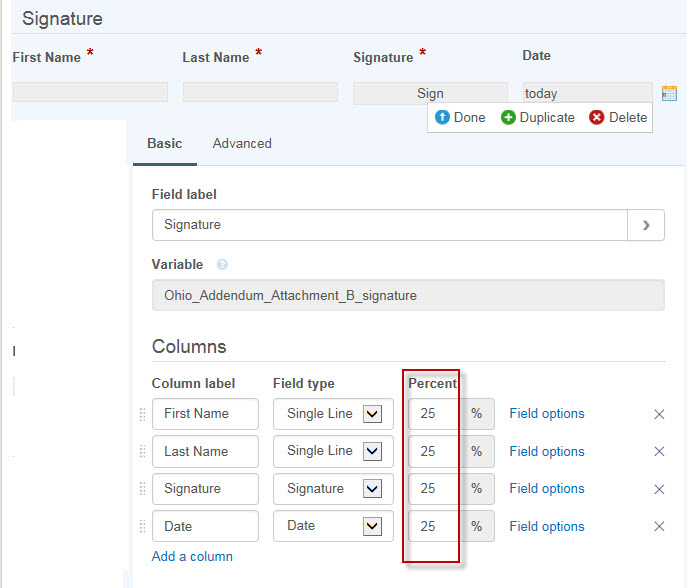Open field type dropdown for Signature column
The height and width of the screenshot is (588, 687).
point(372,489)
